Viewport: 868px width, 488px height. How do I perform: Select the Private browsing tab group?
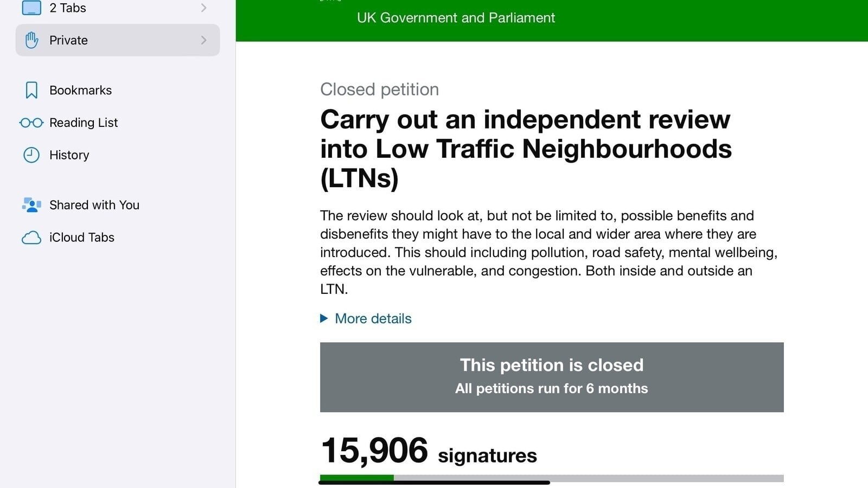(68, 40)
